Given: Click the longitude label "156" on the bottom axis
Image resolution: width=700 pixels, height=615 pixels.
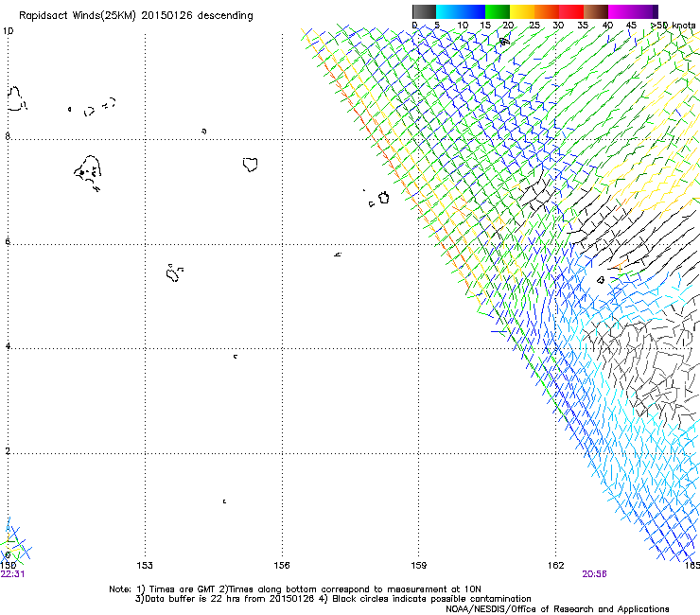Looking at the screenshot, I should click(282, 566).
